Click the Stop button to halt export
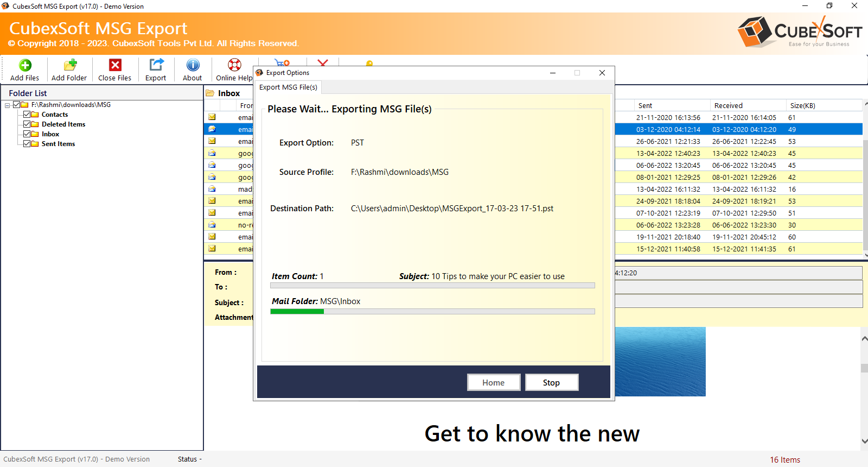868x467 pixels. [551, 382]
